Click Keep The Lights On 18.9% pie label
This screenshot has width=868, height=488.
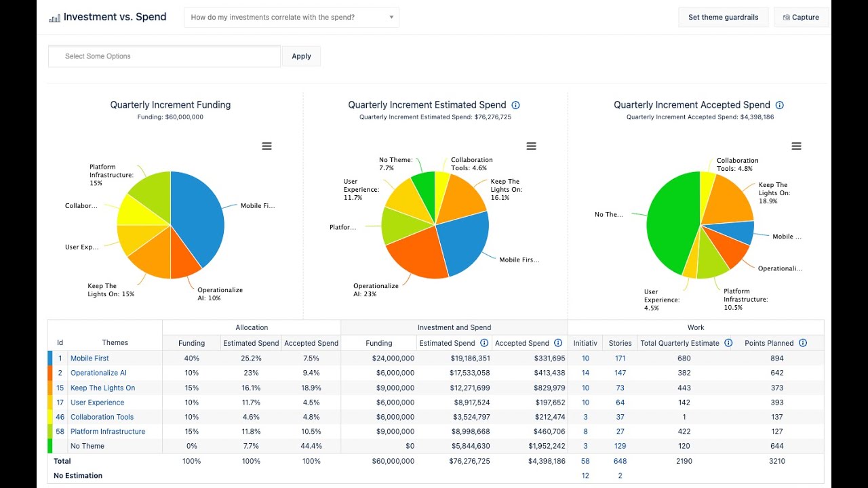point(774,193)
